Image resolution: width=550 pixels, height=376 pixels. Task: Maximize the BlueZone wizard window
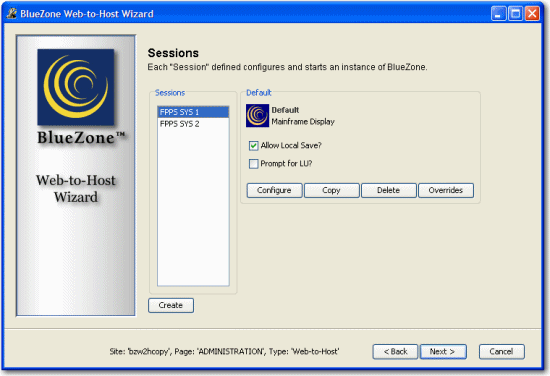point(515,14)
